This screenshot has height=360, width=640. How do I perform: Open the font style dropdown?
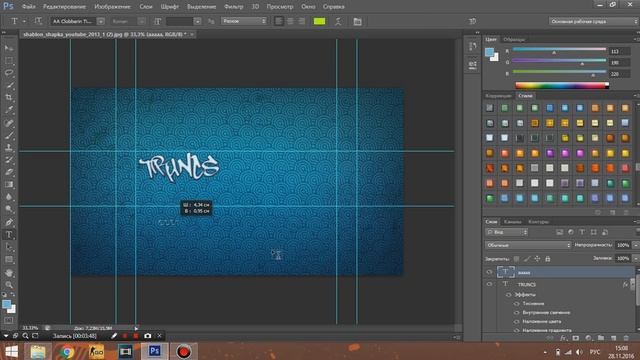[x=141, y=21]
